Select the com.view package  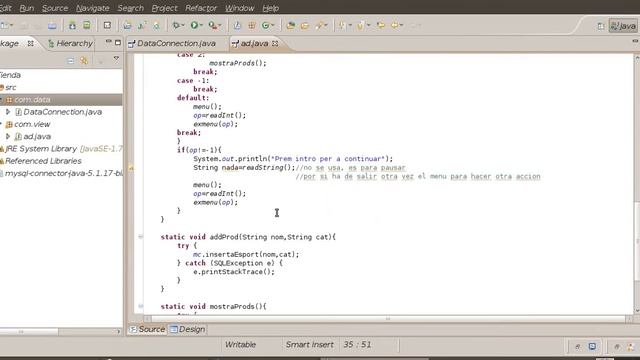coord(32,124)
